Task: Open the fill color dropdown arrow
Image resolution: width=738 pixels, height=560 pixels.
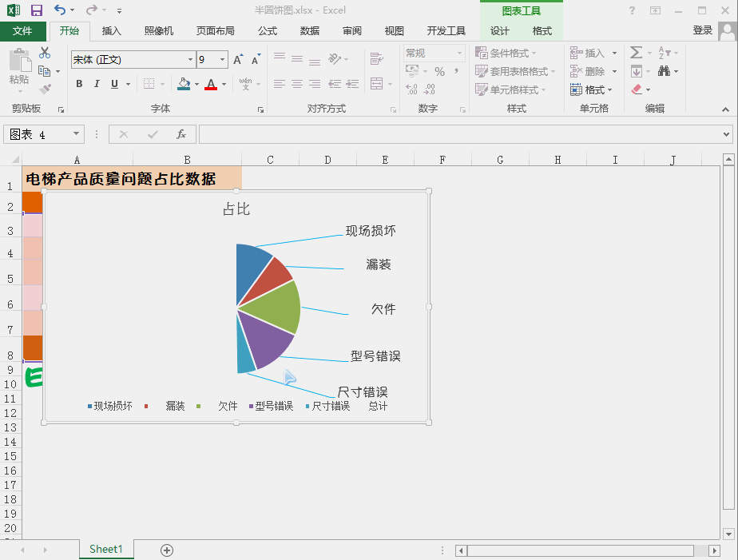Action: (x=196, y=84)
